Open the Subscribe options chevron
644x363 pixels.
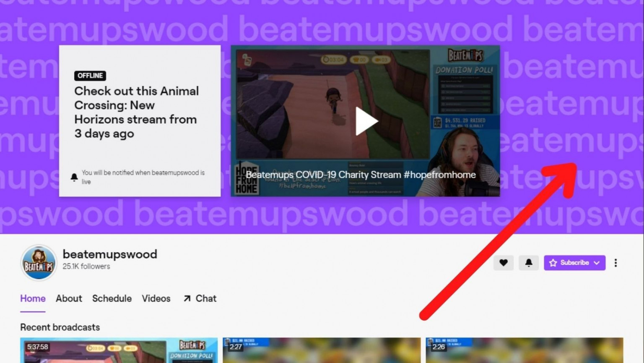[596, 263]
